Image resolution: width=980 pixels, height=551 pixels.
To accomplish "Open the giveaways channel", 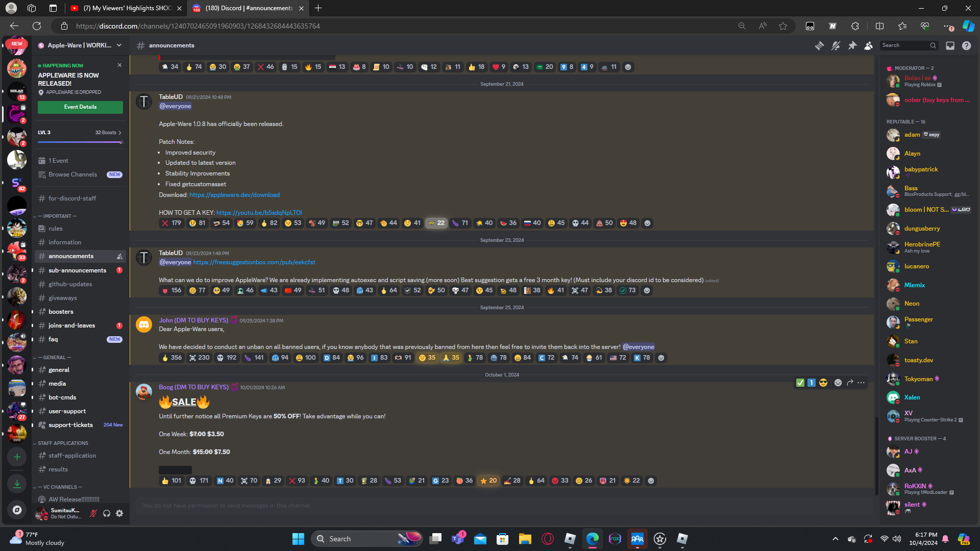I will point(80,298).
